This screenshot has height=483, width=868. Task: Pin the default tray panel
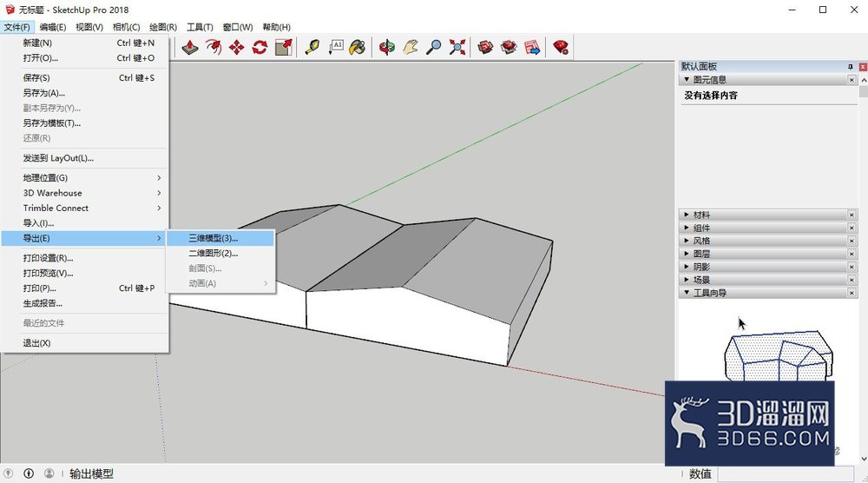click(851, 67)
